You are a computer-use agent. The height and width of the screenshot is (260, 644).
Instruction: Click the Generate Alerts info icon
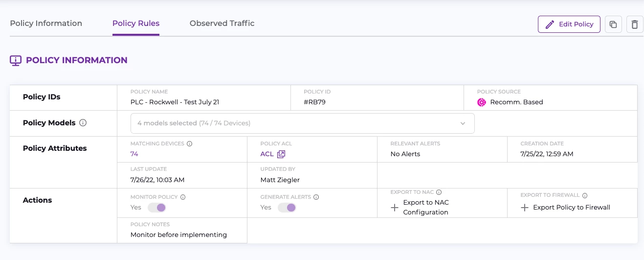point(316,197)
